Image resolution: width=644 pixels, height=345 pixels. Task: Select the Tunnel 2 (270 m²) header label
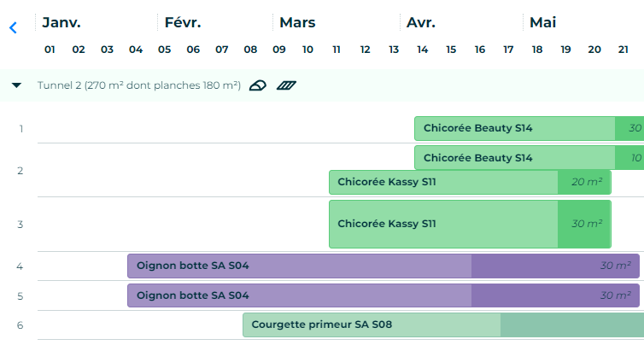point(138,85)
